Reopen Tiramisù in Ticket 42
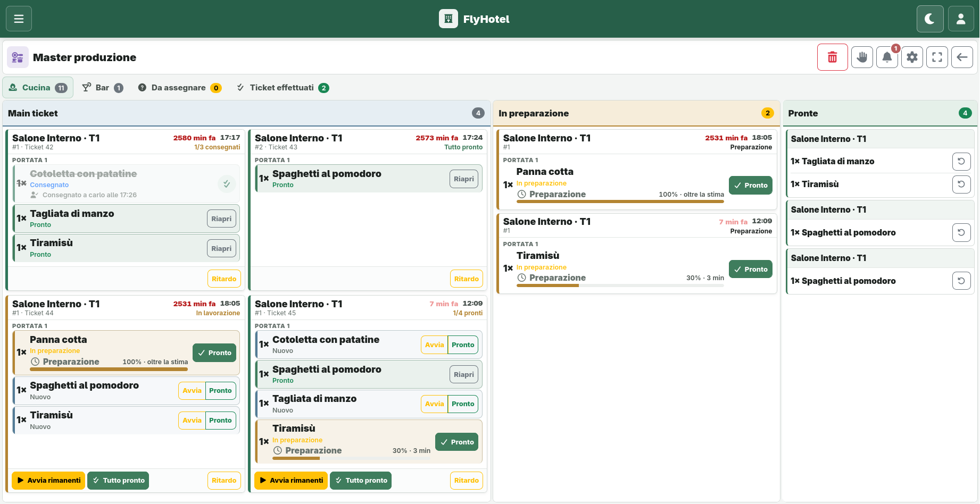This screenshot has height=504, width=980. (x=221, y=248)
